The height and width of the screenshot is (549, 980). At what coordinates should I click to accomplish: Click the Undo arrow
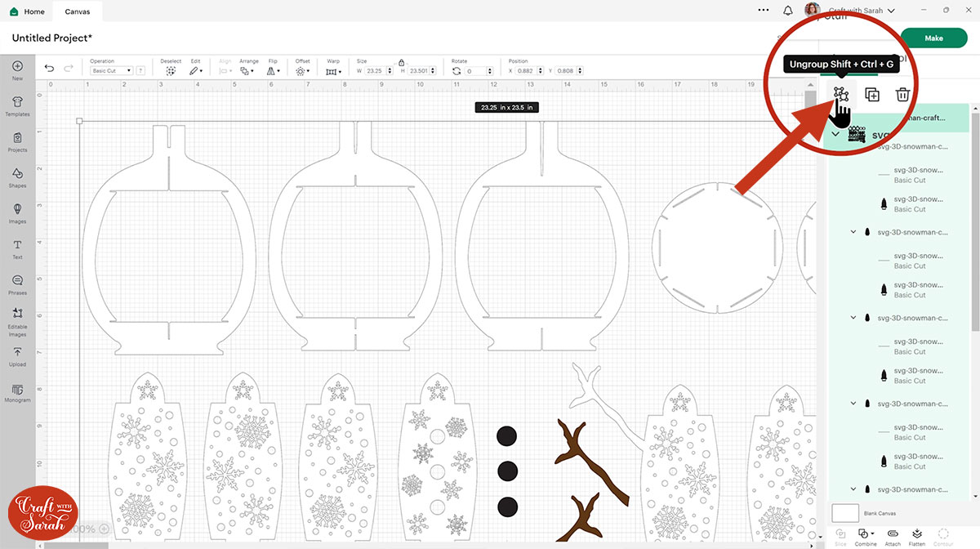click(x=50, y=69)
